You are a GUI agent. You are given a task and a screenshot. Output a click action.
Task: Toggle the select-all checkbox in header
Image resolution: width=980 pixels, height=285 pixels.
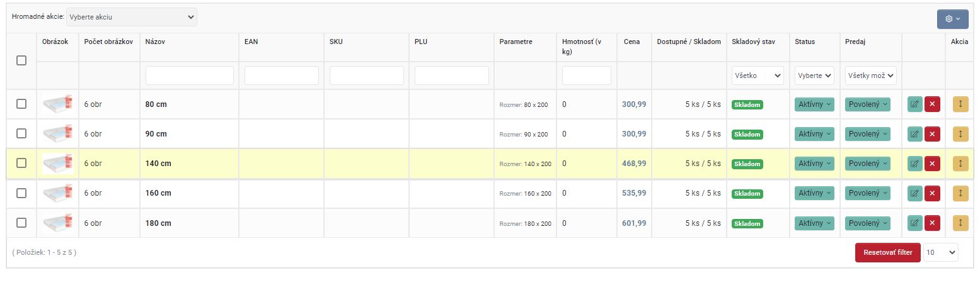[x=21, y=60]
